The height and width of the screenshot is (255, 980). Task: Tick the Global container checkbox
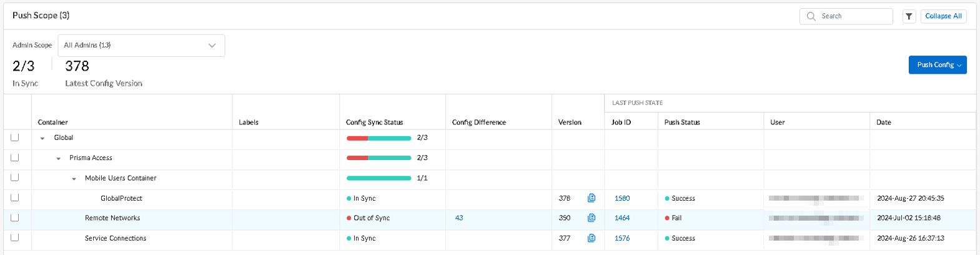pyautogui.click(x=15, y=137)
